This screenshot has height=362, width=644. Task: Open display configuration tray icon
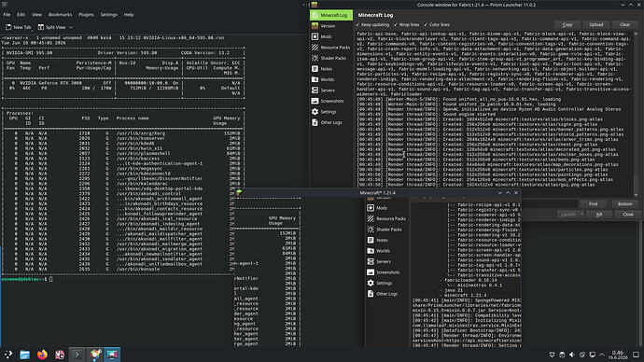pyautogui.click(x=593, y=355)
